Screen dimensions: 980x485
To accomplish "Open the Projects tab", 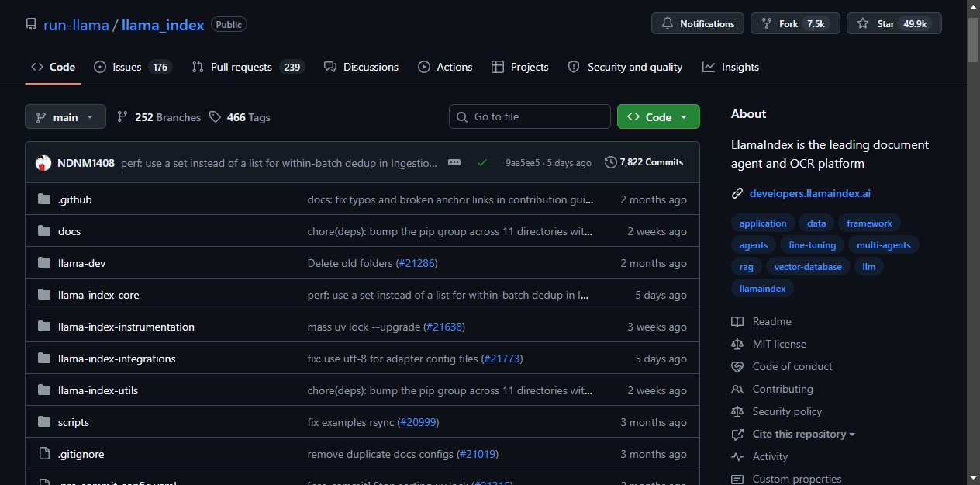I will (x=520, y=67).
